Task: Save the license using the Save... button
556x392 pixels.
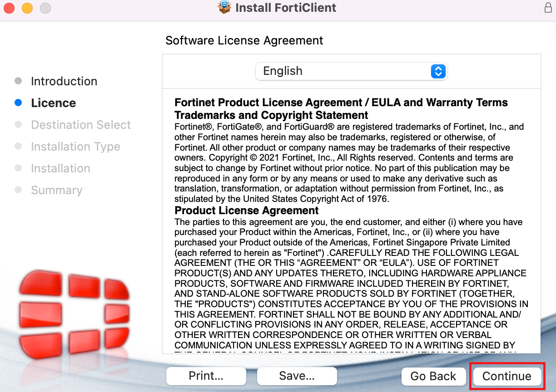Action: (x=297, y=376)
